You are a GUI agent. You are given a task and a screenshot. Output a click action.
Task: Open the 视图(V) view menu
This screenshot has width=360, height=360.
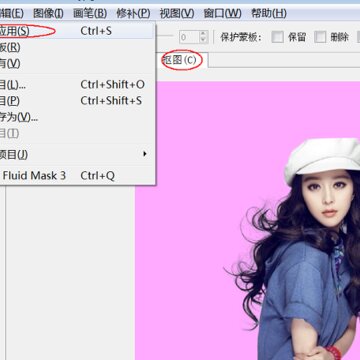(x=177, y=14)
